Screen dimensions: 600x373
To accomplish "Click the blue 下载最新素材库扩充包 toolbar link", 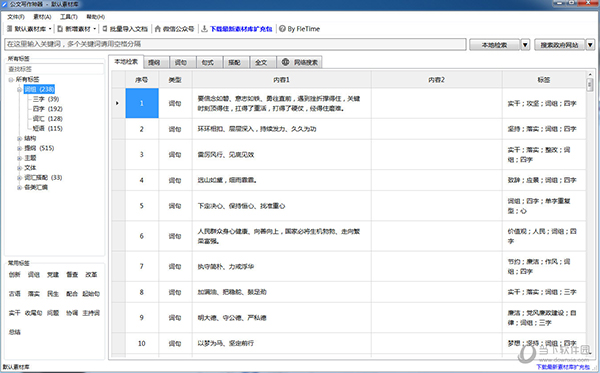I will tap(241, 29).
